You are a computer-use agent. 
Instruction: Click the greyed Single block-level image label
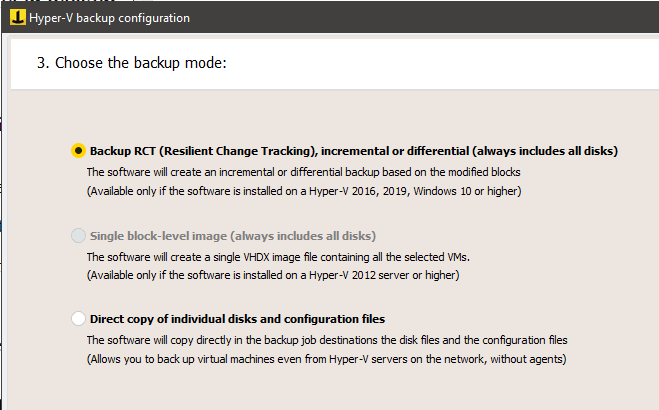coord(232,236)
